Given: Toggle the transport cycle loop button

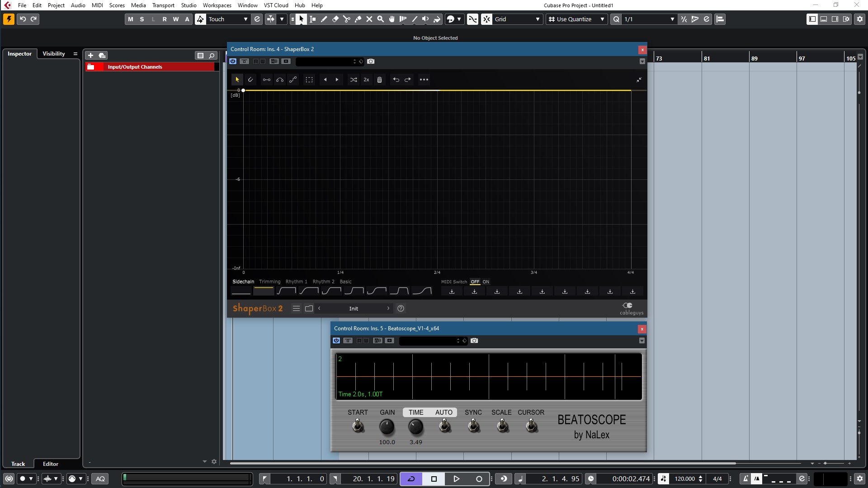Looking at the screenshot, I should click(411, 479).
